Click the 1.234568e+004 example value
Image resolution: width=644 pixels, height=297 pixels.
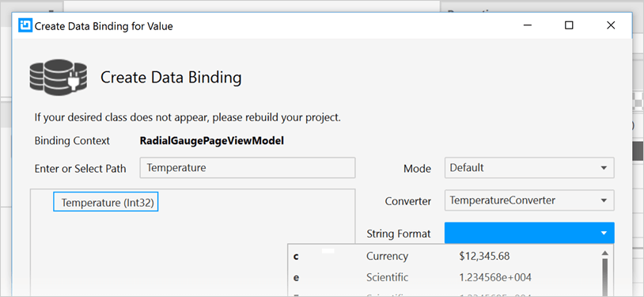[x=495, y=277]
